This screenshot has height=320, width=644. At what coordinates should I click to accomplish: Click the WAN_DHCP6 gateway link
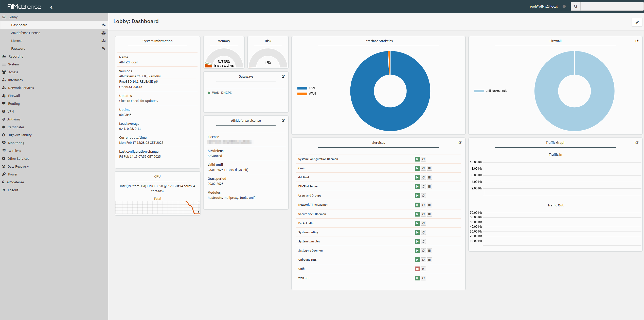point(222,93)
